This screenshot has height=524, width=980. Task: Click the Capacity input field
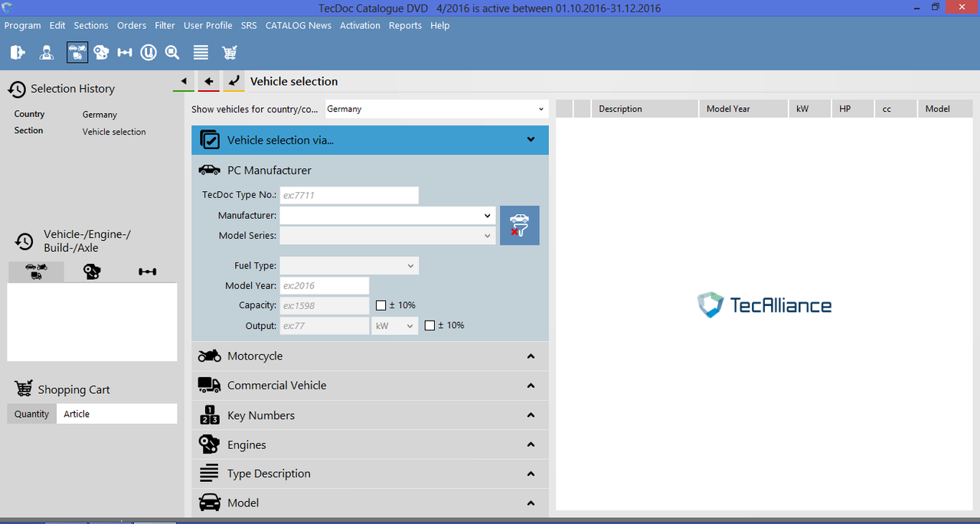tap(324, 305)
